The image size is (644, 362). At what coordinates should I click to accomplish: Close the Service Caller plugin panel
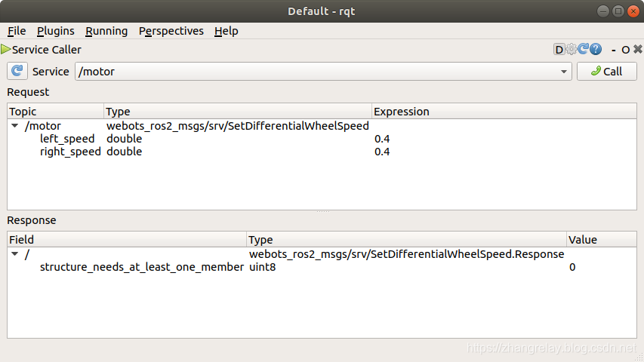[x=638, y=49]
